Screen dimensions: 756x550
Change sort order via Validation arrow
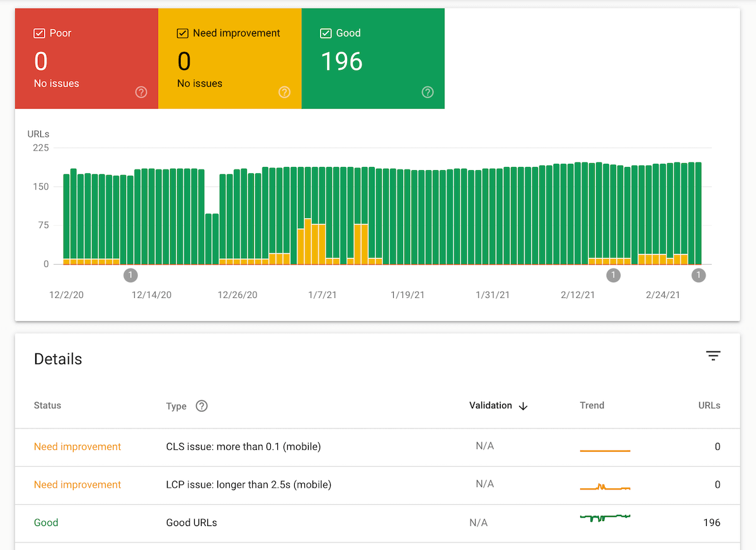524,406
